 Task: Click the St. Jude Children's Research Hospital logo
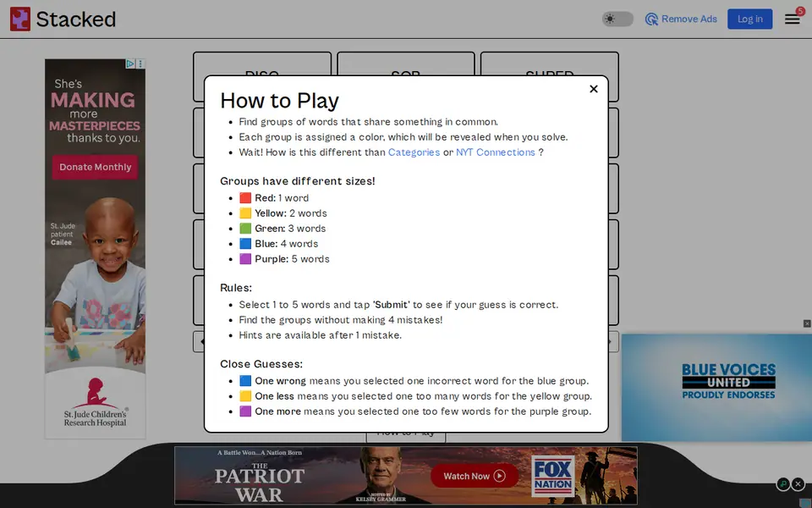point(96,403)
